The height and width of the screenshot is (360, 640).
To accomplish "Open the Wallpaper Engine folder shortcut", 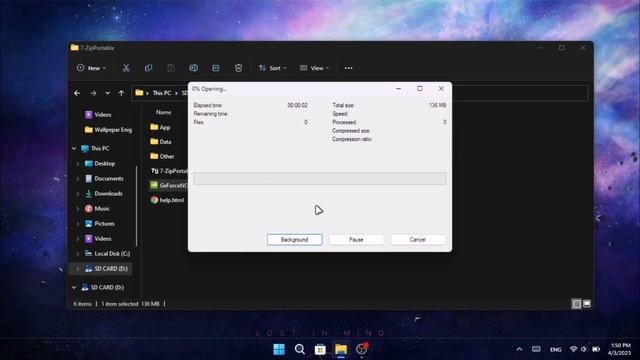I will [x=108, y=130].
